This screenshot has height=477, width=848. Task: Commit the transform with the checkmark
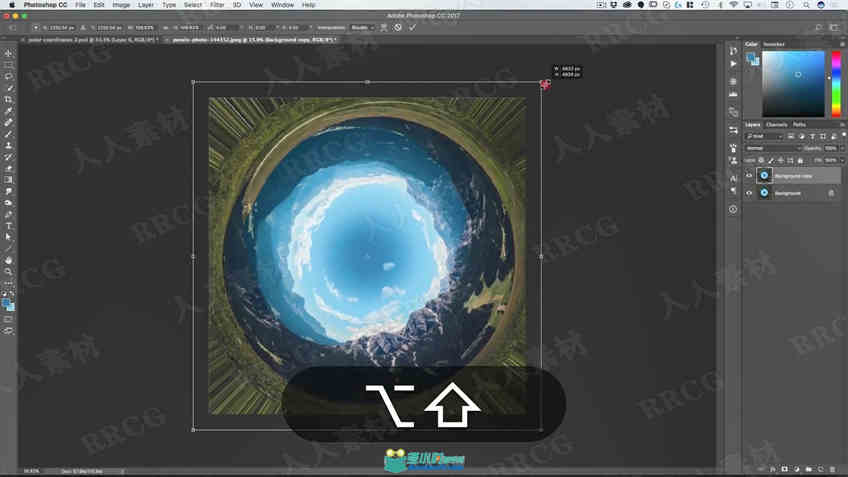click(x=413, y=28)
